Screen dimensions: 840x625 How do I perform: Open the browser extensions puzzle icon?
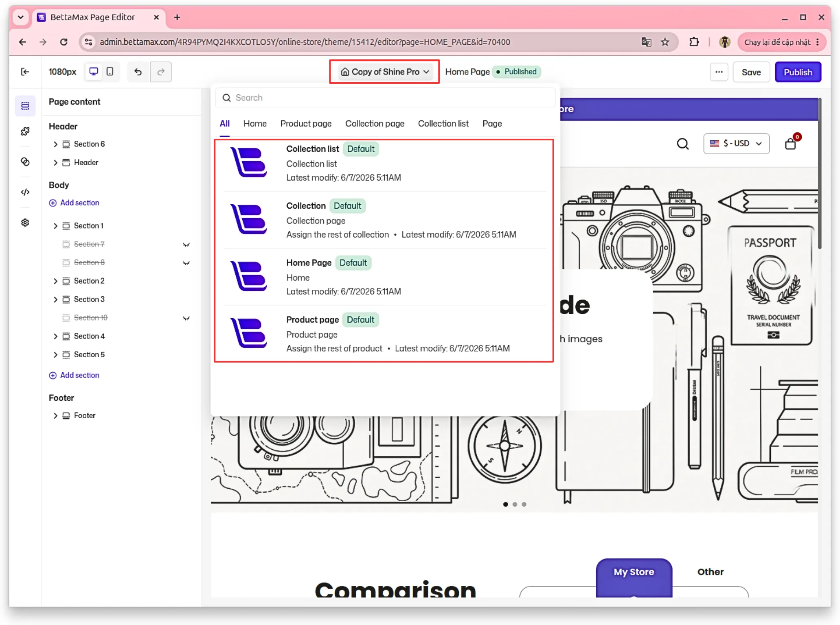pos(694,42)
